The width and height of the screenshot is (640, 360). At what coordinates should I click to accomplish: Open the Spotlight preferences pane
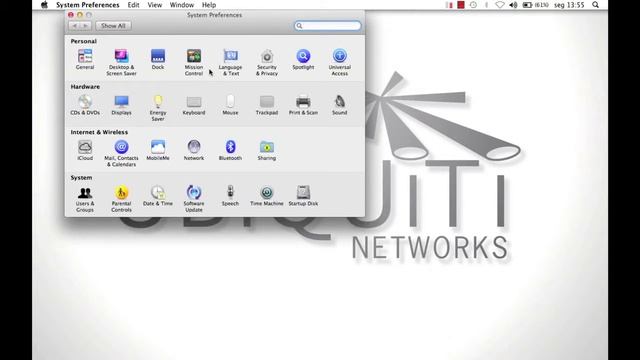point(303,60)
